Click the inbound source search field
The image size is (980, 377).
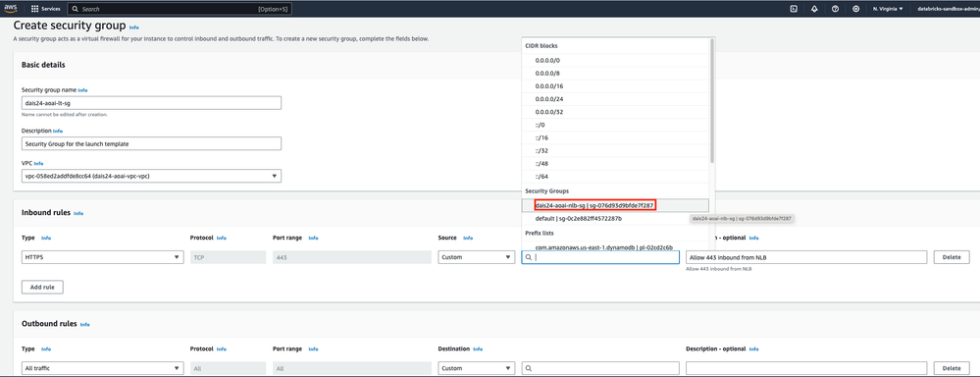[600, 257]
